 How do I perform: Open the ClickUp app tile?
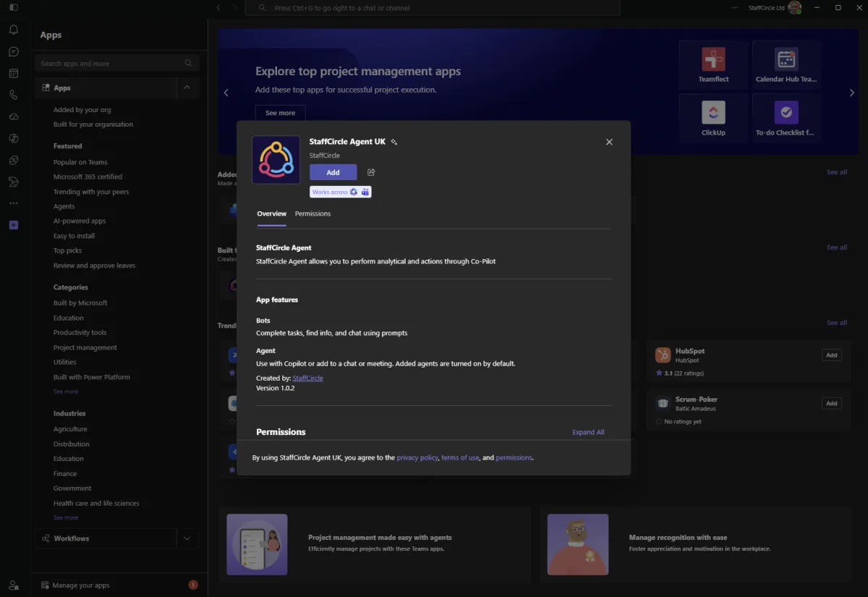(713, 118)
